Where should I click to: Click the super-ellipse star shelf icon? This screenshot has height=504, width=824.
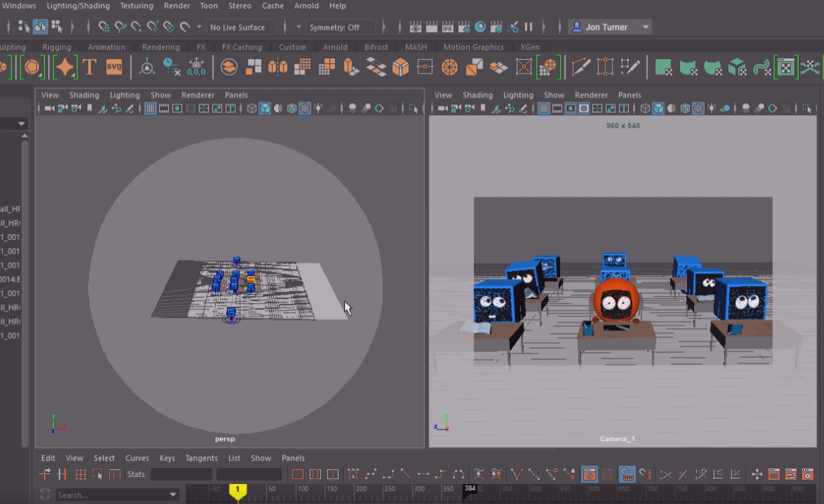65,67
